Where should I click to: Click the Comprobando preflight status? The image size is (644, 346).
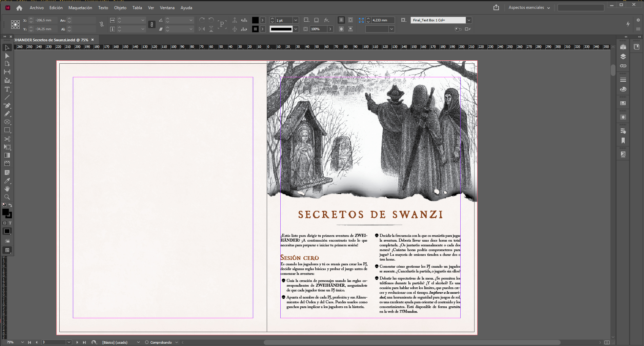(161, 342)
